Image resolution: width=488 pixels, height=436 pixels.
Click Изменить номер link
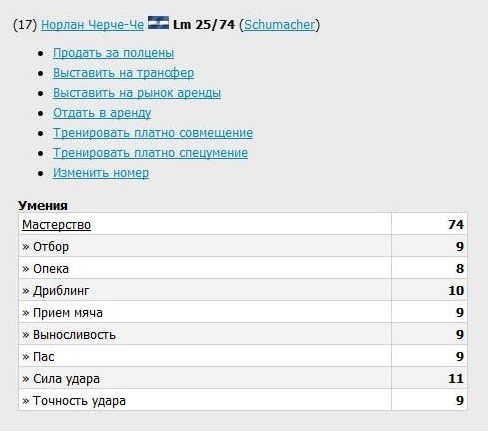pyautogui.click(x=101, y=173)
